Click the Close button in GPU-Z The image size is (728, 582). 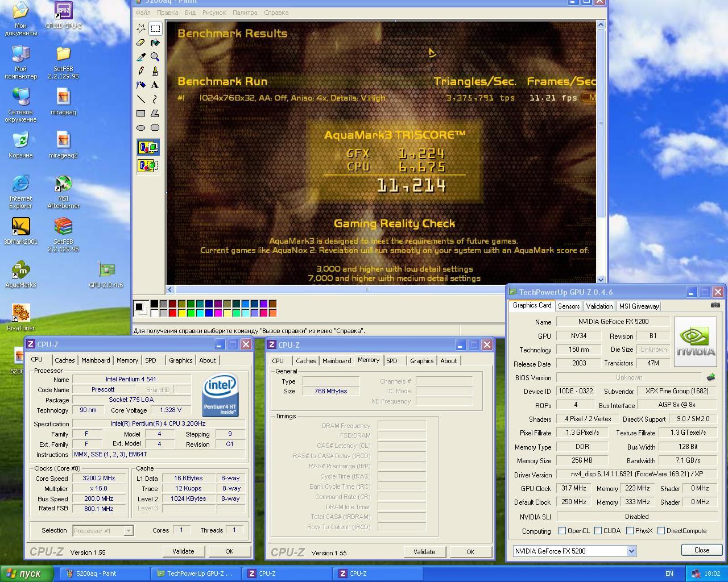click(702, 550)
